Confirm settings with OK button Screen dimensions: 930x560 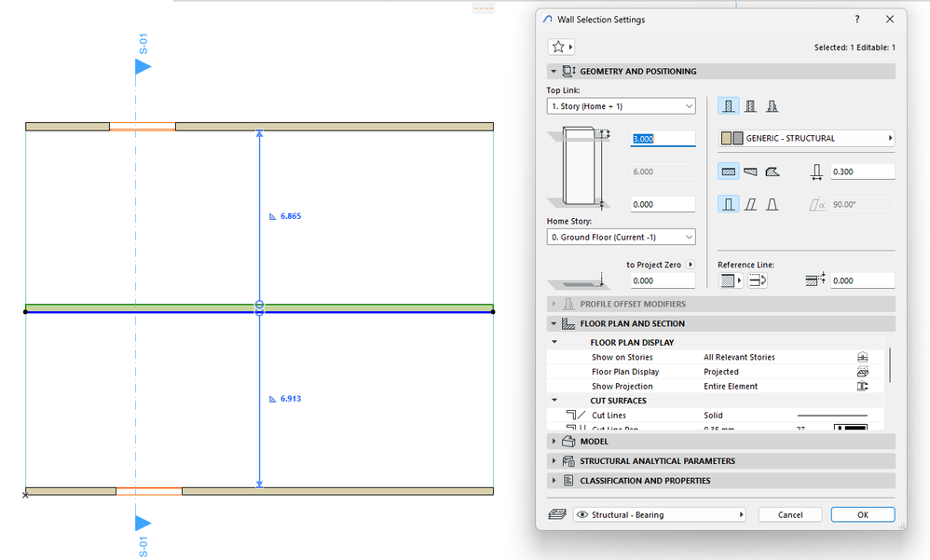pos(862,515)
